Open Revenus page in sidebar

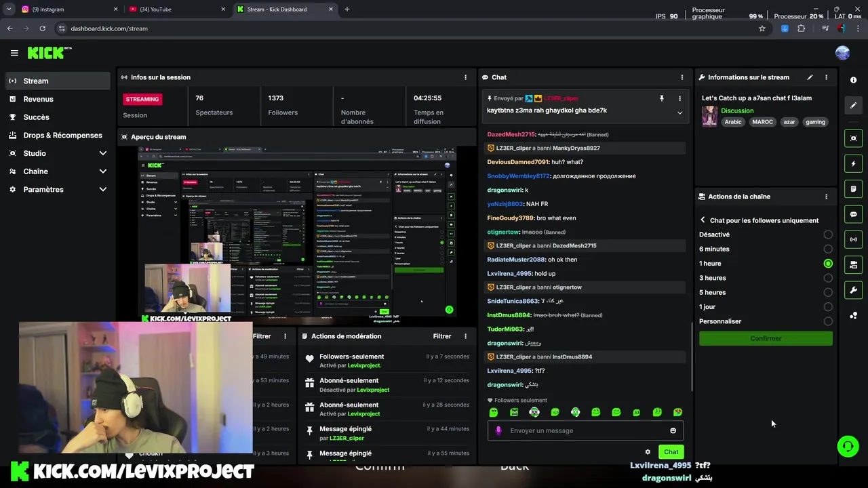click(58, 99)
